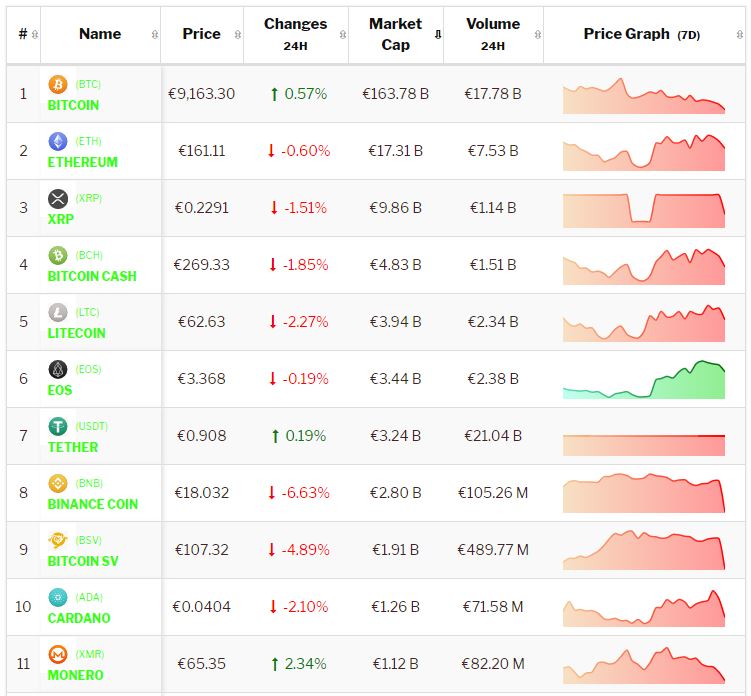Image resolution: width=751 pixels, height=696 pixels.
Task: Click the EOS logo icon
Action: 57,370
